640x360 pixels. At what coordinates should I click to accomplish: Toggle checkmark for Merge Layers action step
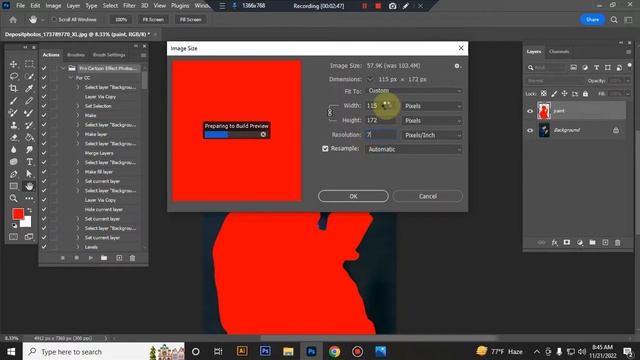coord(44,153)
